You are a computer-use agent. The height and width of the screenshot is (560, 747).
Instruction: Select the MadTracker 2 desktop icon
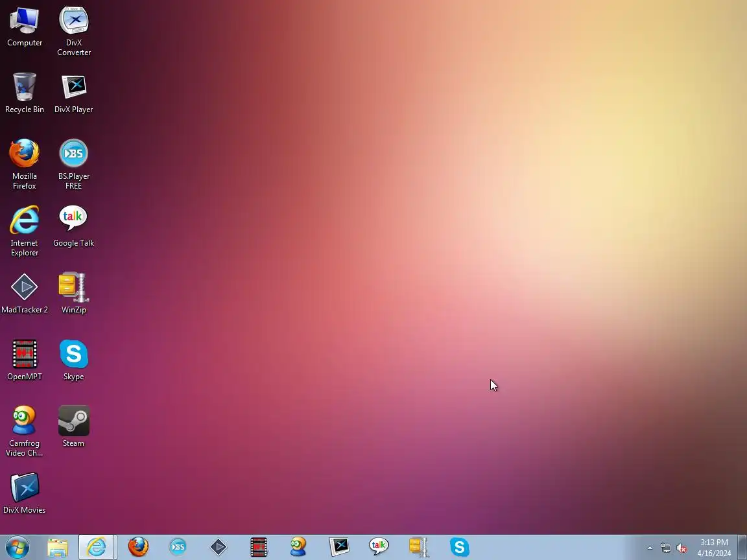pyautogui.click(x=24, y=294)
